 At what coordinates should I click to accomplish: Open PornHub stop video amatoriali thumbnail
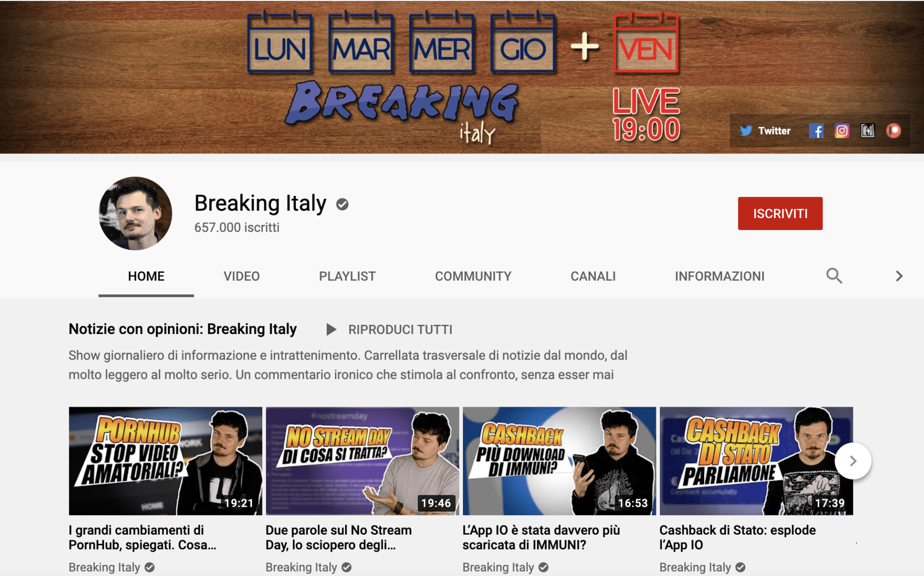point(166,461)
